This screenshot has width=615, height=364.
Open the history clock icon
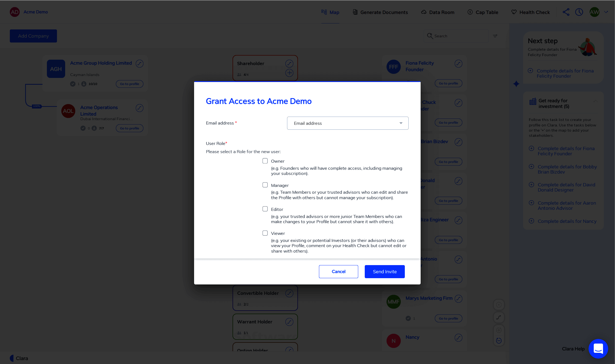579,12
